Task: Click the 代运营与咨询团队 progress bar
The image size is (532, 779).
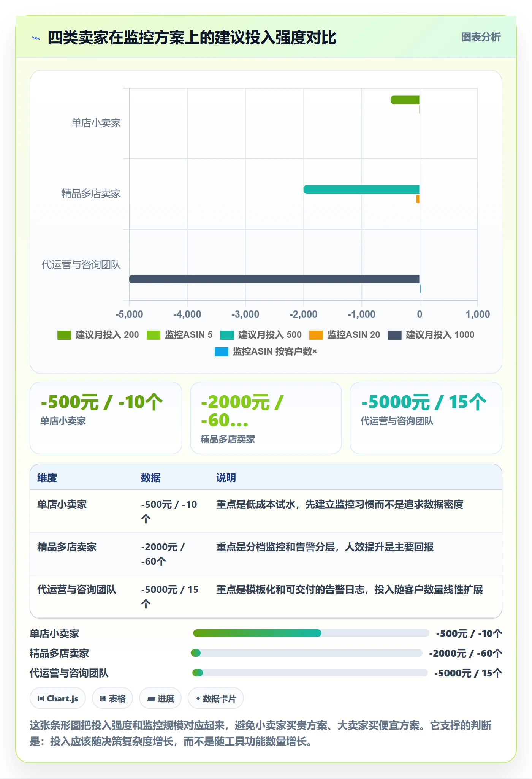Action: point(310,673)
